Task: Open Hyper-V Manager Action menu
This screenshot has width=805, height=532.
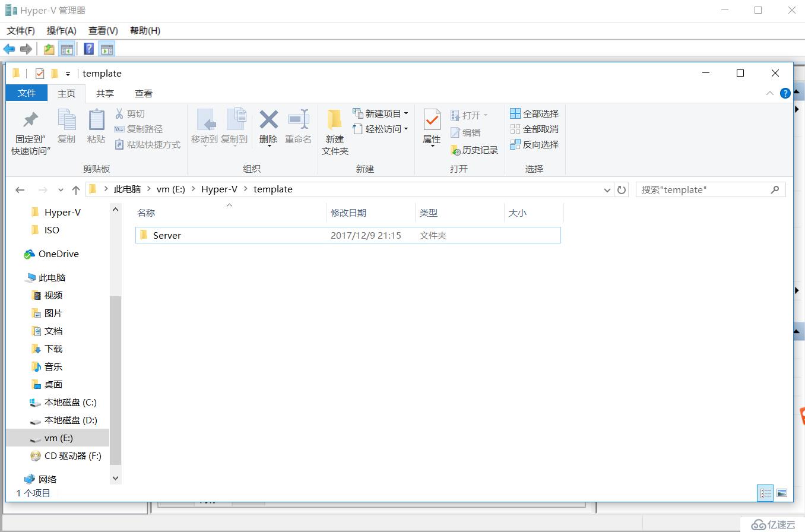Action: pyautogui.click(x=62, y=30)
